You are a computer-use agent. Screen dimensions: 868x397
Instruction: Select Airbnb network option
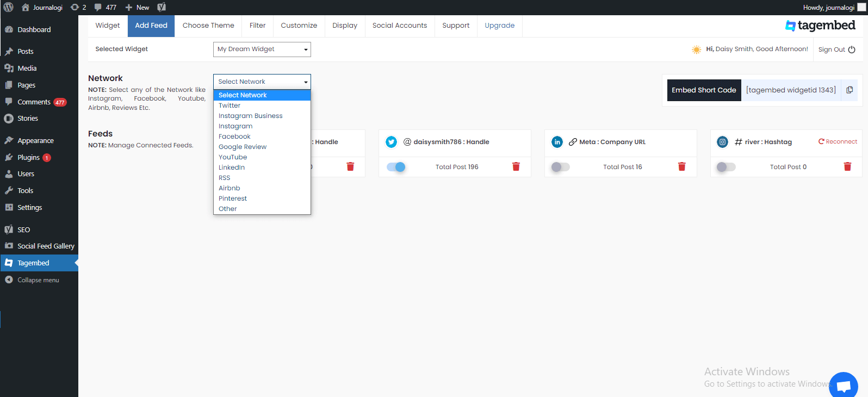tap(262, 188)
